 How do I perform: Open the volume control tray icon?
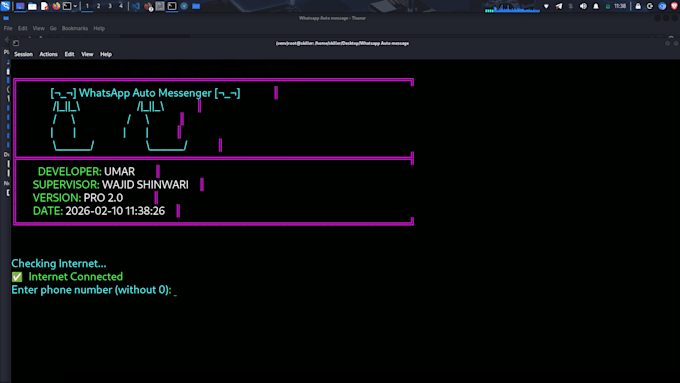point(583,6)
